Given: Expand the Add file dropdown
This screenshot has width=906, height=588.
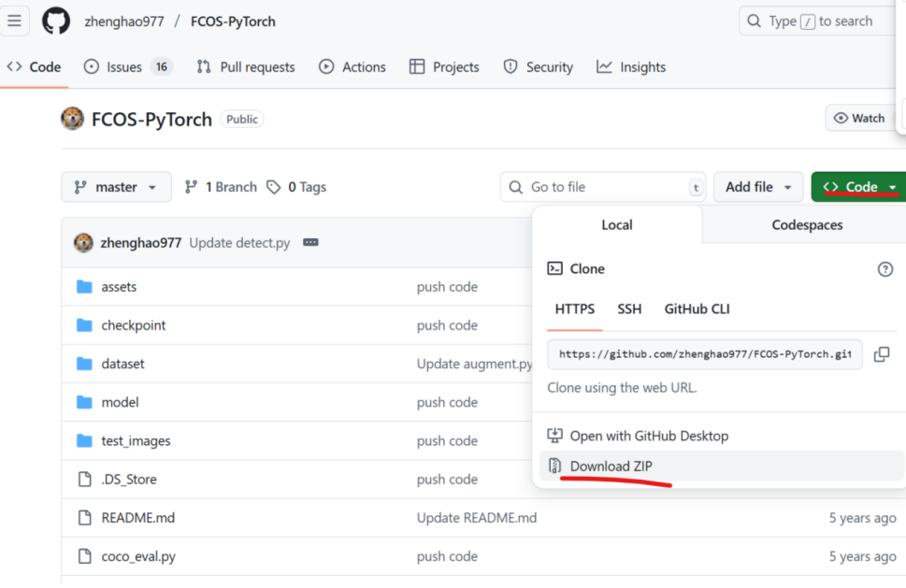Looking at the screenshot, I should tap(758, 187).
